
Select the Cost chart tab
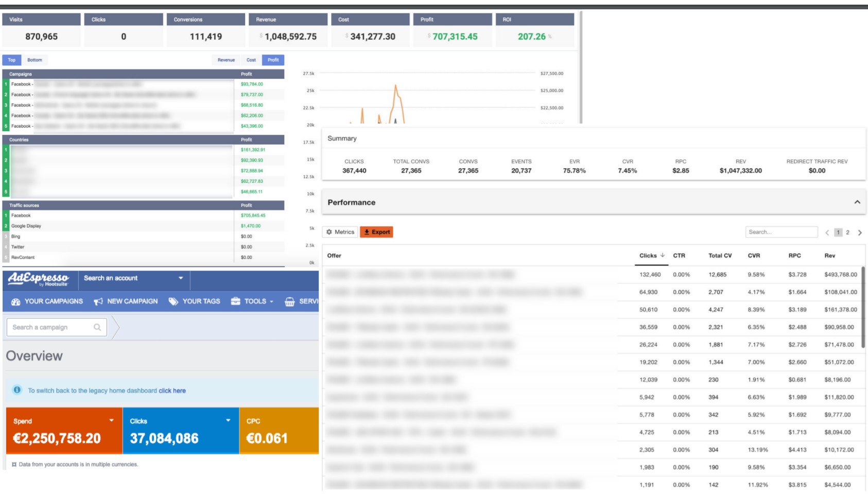[x=251, y=60]
